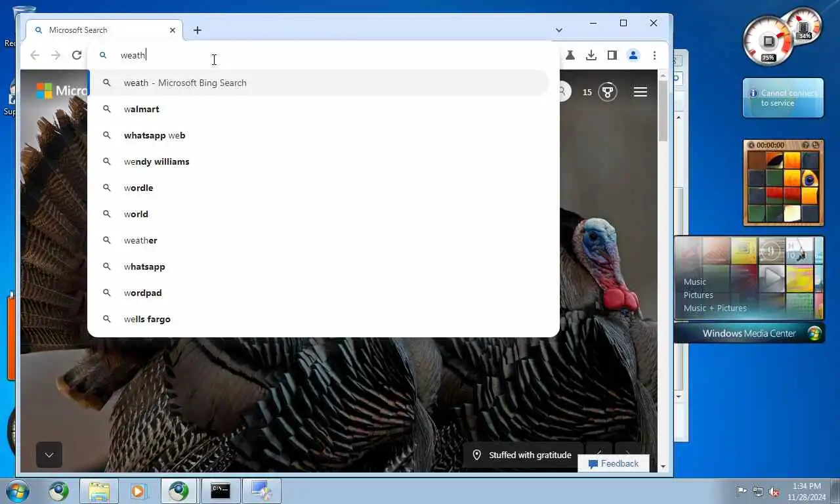840x504 pixels.
Task: Switch to the Microsoft Search tab
Action: coord(105,30)
